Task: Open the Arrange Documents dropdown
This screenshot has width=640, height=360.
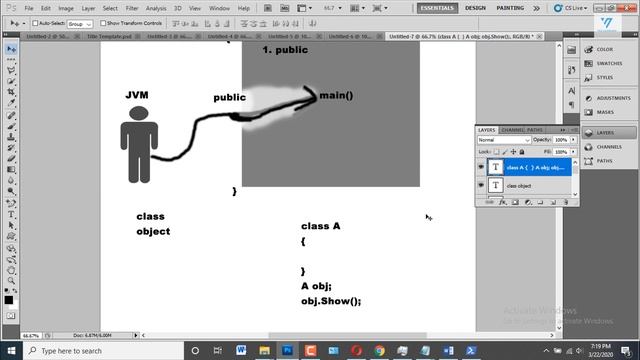Action: pos(357,8)
